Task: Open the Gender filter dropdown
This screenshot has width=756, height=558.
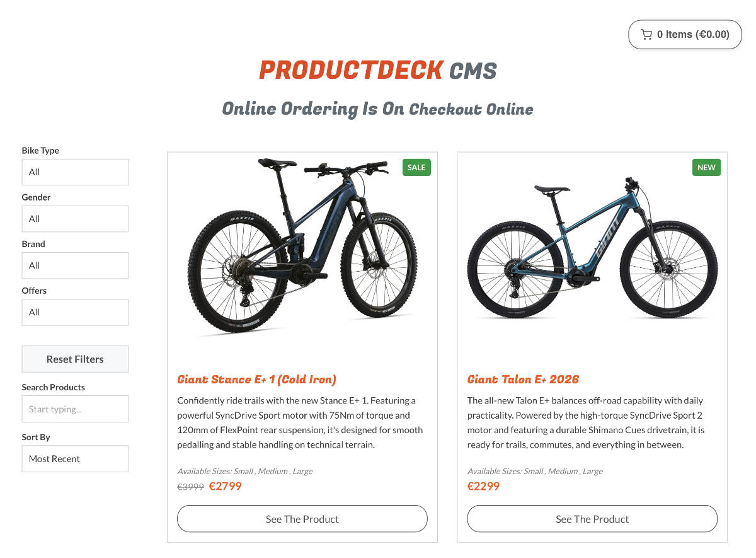Action: click(x=75, y=219)
